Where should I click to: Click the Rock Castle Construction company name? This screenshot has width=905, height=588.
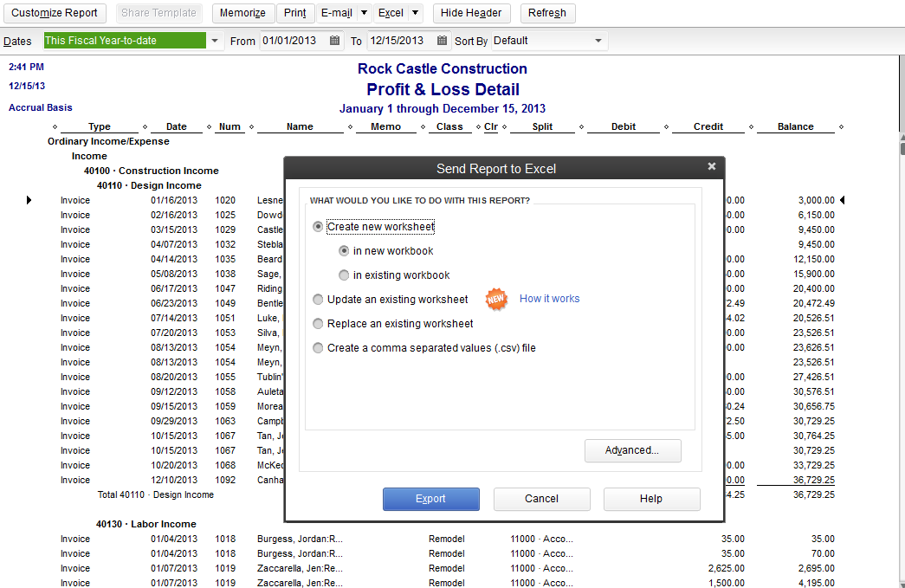[x=443, y=68]
